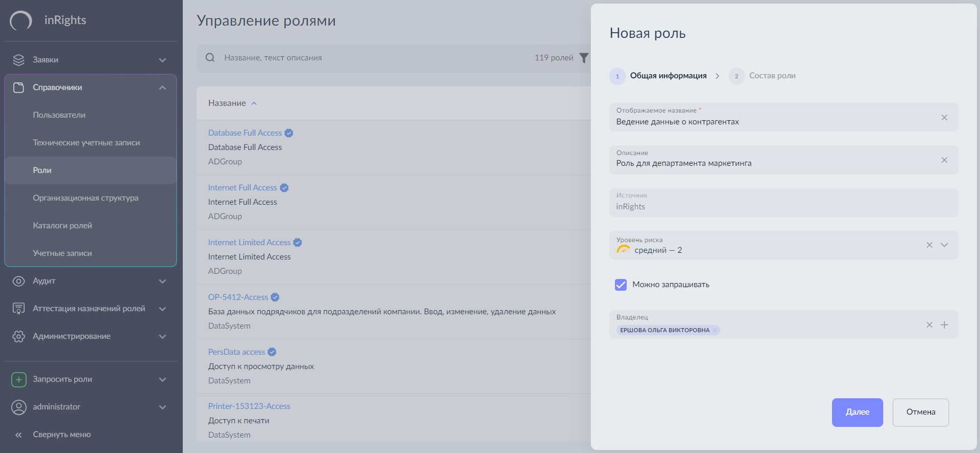The height and width of the screenshot is (453, 980).
Task: Click the Описание input field
Action: (x=768, y=163)
